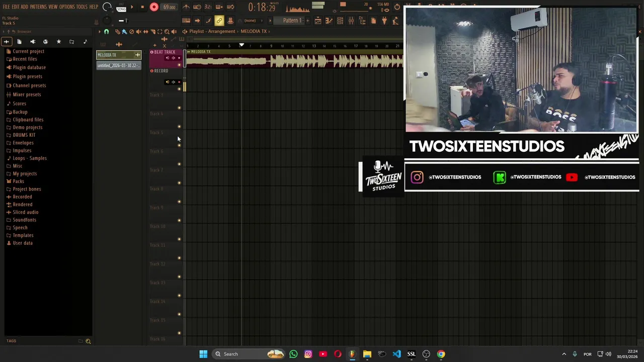The image size is (644, 362).
Task: Click the typing keyboard to piano icon
Action: (x=186, y=21)
